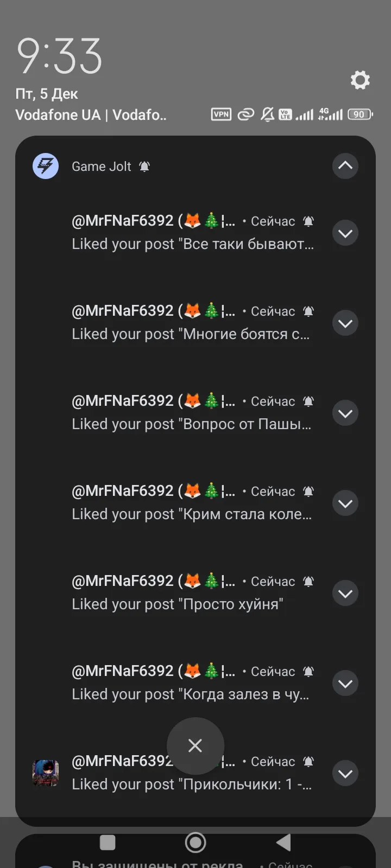Expand the "Просто" post notification

pyautogui.click(x=345, y=593)
